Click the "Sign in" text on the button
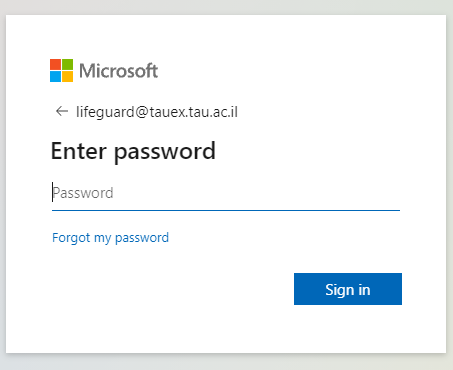This screenshot has width=453, height=370. click(348, 290)
